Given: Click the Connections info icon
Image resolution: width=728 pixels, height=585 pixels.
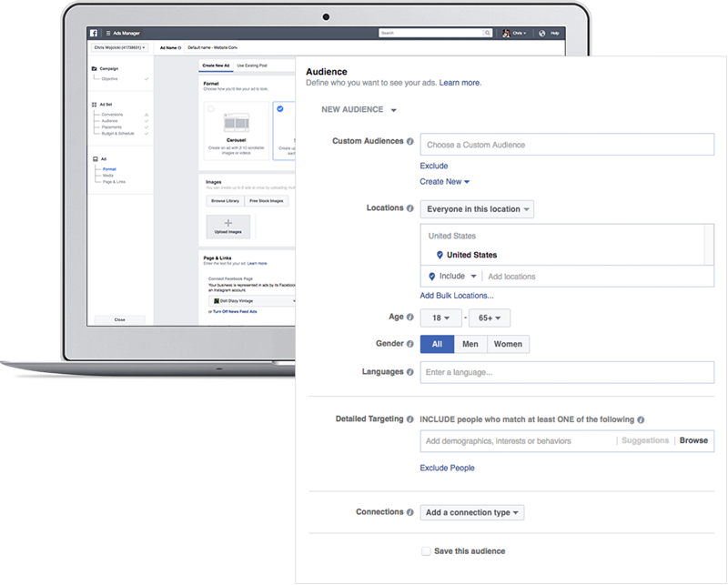Looking at the screenshot, I should click(410, 512).
